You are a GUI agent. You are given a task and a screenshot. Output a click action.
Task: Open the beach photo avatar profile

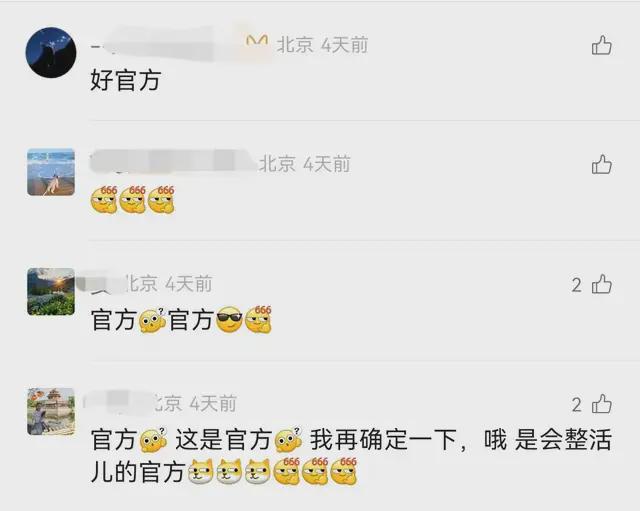[51, 172]
